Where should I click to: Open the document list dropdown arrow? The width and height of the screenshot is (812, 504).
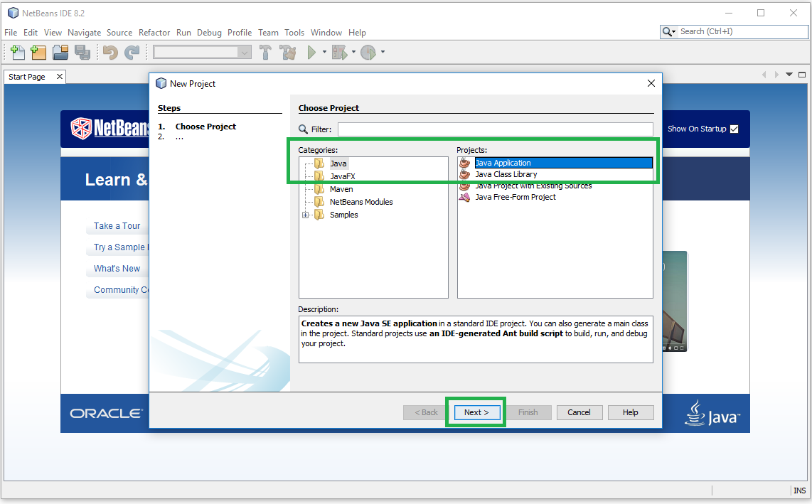(x=789, y=75)
